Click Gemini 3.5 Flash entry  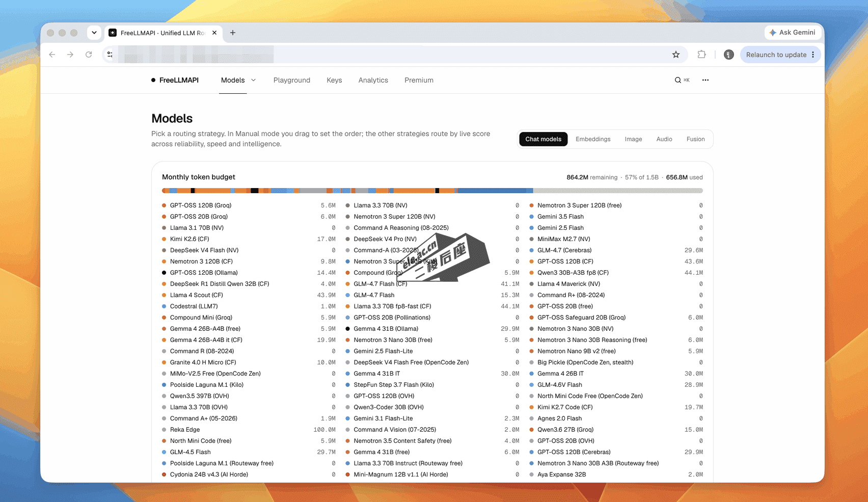(x=616, y=217)
